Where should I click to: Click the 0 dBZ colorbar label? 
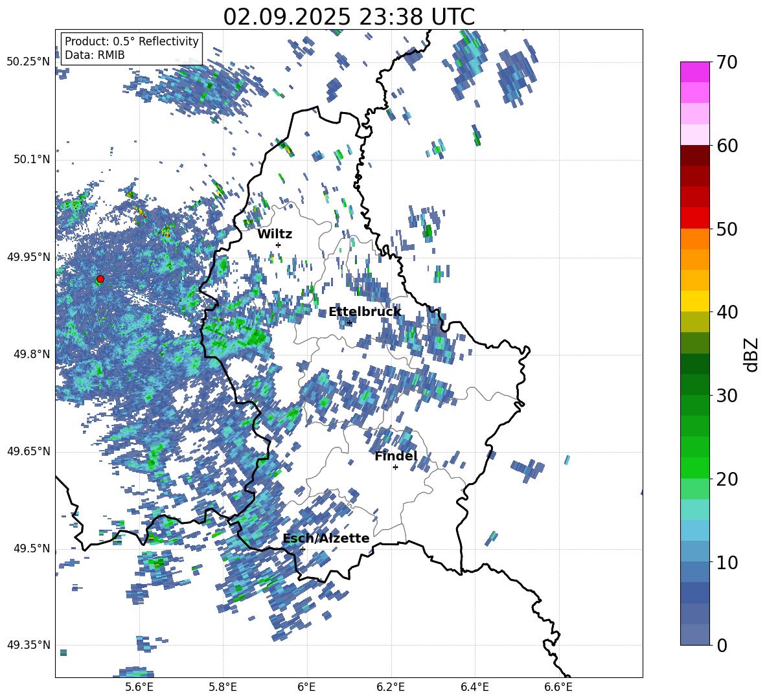tap(722, 645)
